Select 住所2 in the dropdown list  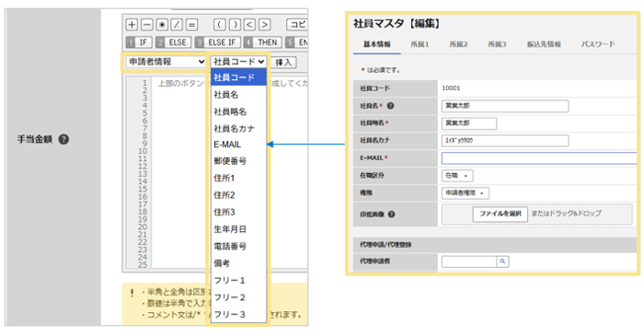coord(238,195)
